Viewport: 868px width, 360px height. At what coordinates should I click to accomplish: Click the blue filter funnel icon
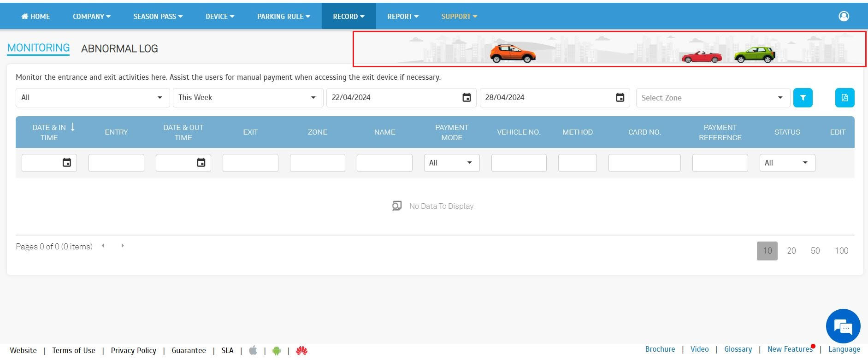pos(803,98)
